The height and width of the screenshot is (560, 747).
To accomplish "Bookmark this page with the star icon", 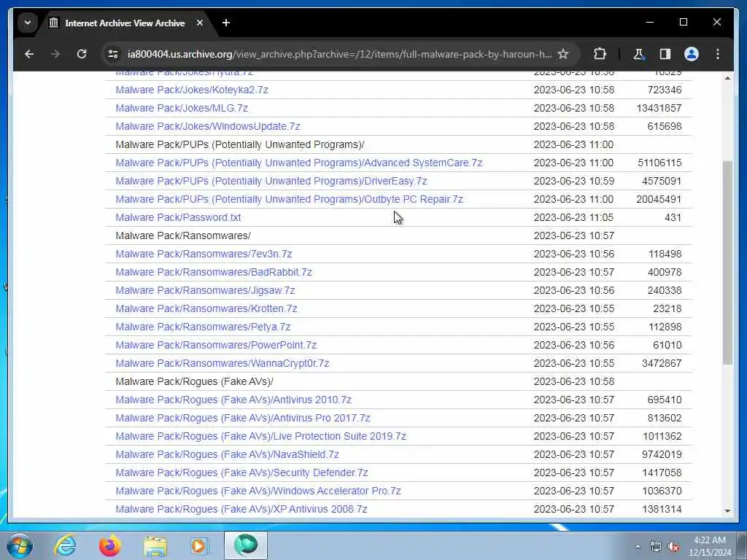I will (563, 54).
